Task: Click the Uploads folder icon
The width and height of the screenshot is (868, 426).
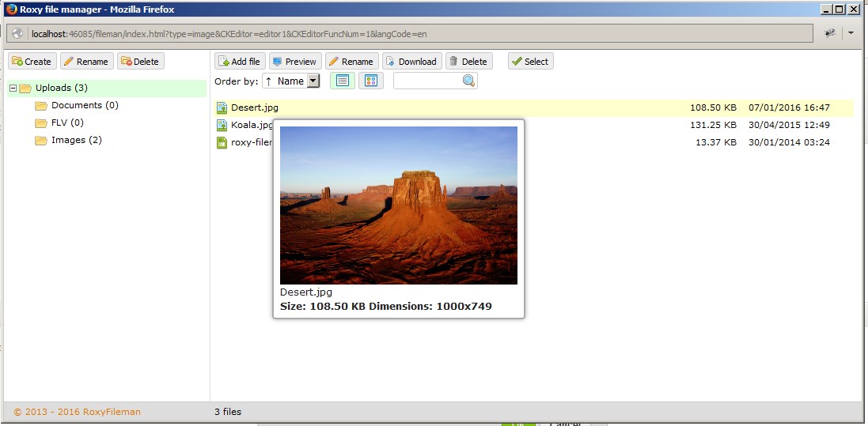Action: [25, 88]
